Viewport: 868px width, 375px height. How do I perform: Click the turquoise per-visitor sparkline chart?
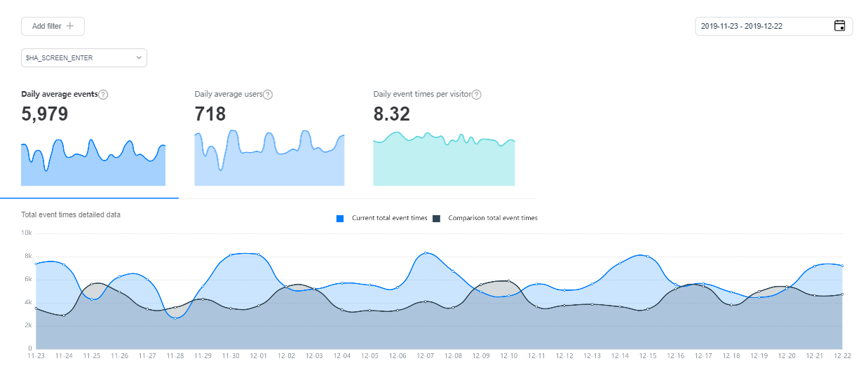(x=444, y=159)
